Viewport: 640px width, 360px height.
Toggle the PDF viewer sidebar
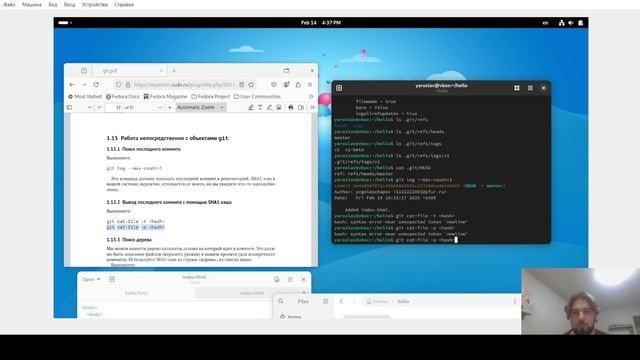(x=69, y=107)
